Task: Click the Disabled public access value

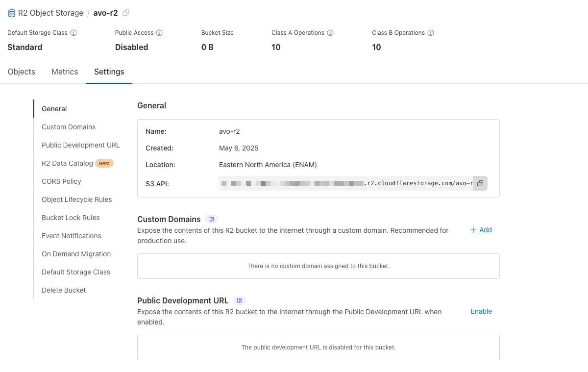Action: point(132,47)
